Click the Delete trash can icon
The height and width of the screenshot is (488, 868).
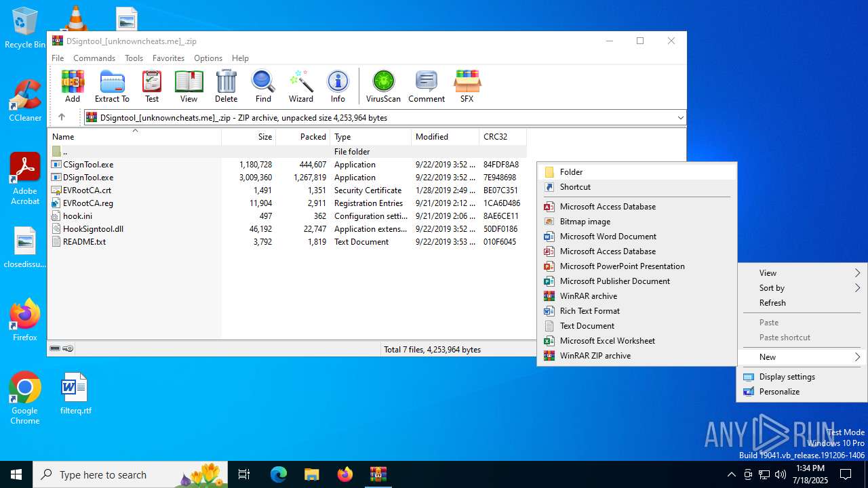226,86
